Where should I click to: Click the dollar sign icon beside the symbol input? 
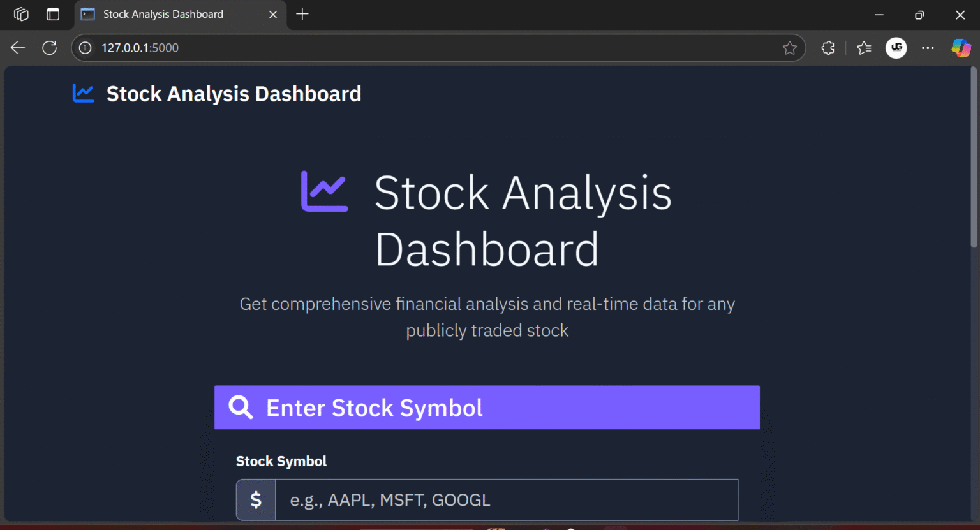(x=255, y=500)
